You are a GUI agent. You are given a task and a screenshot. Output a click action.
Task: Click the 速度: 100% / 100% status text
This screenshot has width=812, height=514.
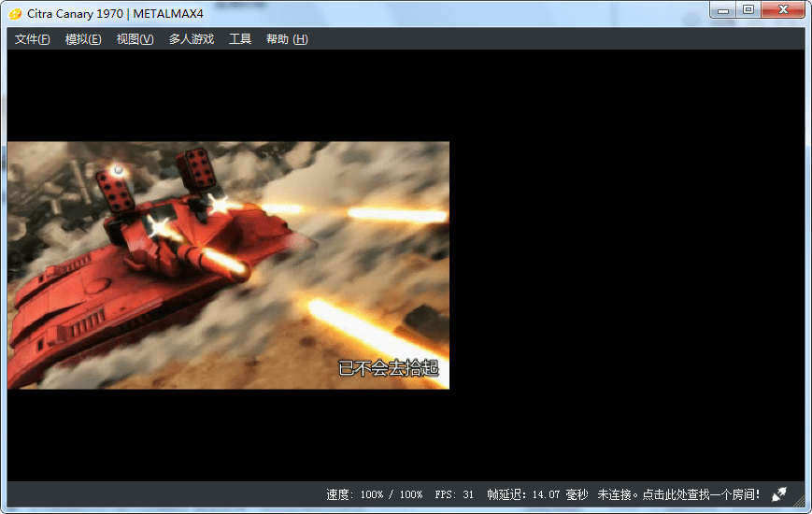coord(375,494)
